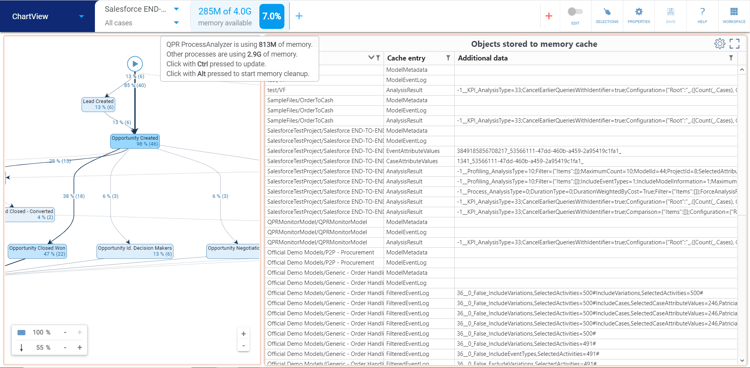Open the Workspace grid icon
750x368 pixels.
734,12
